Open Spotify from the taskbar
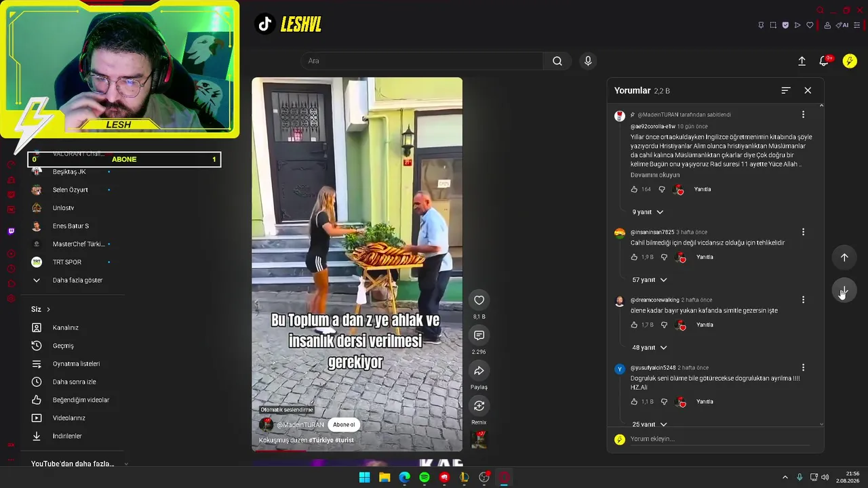Viewport: 868px width, 488px height. coord(425,477)
